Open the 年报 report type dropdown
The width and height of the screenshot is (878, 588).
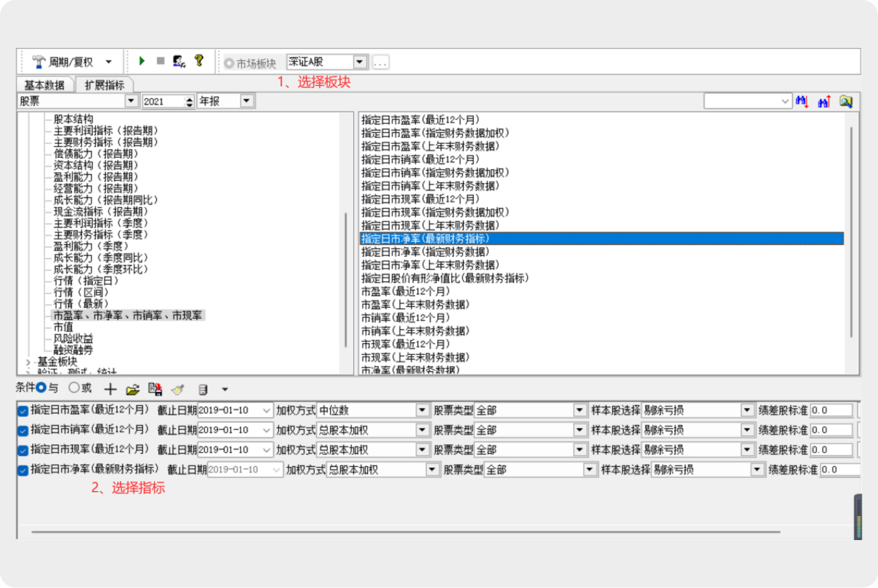(246, 101)
